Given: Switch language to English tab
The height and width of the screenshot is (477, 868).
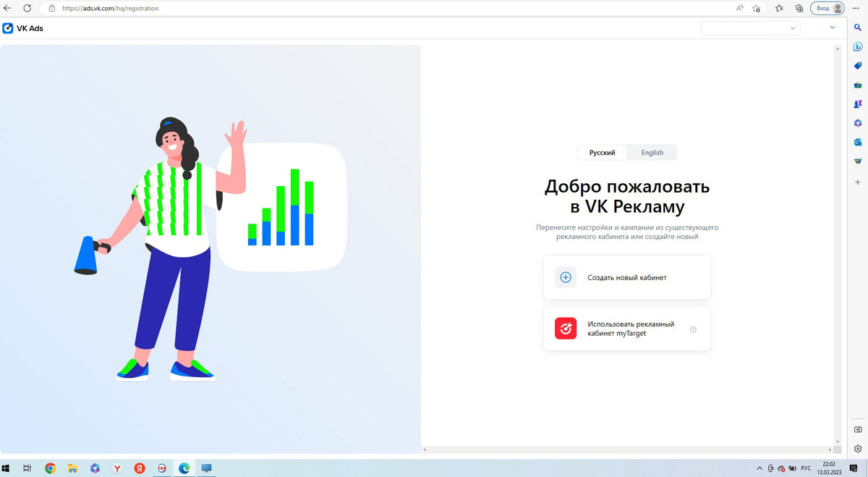Looking at the screenshot, I should 652,153.
